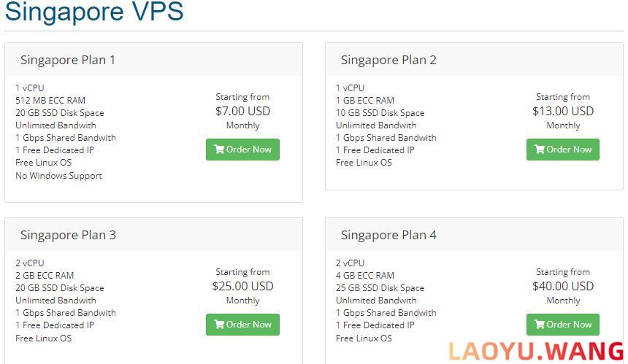Click the 4 GB ECC RAM line
The width and height of the screenshot is (628, 364).
(365, 276)
